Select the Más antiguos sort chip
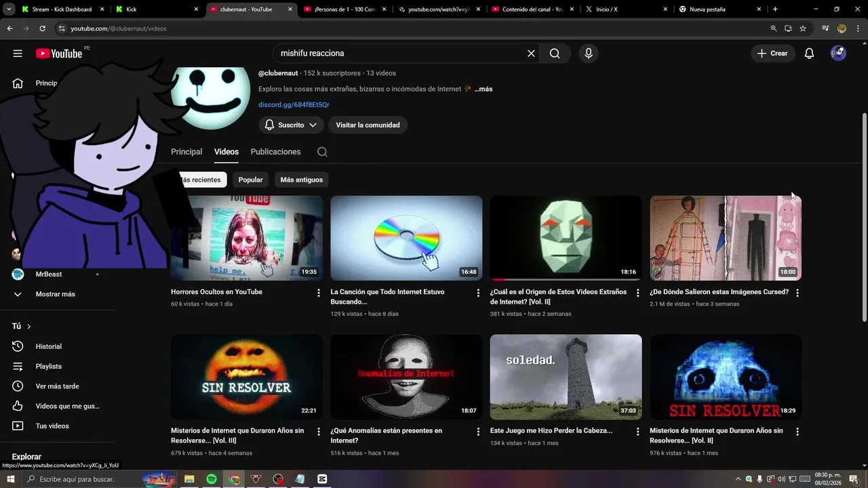 tap(302, 180)
